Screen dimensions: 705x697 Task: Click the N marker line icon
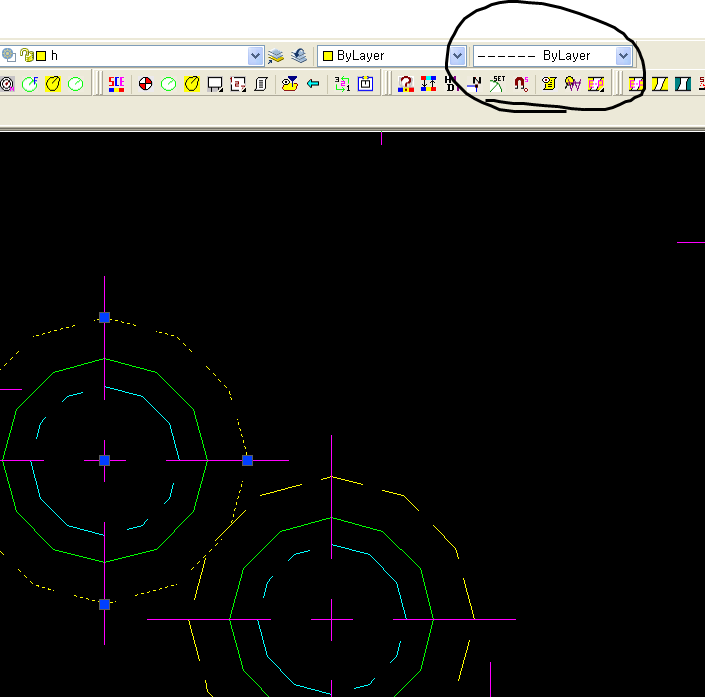coord(474,84)
